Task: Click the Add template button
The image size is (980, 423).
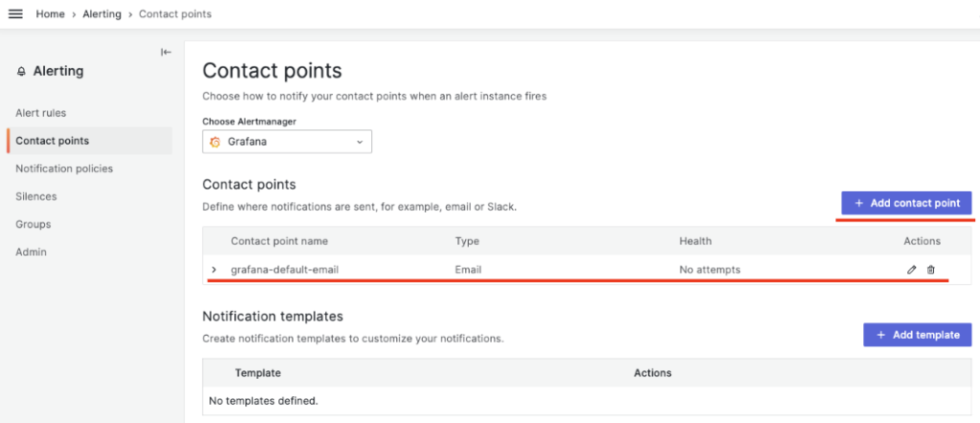Action: click(x=917, y=335)
